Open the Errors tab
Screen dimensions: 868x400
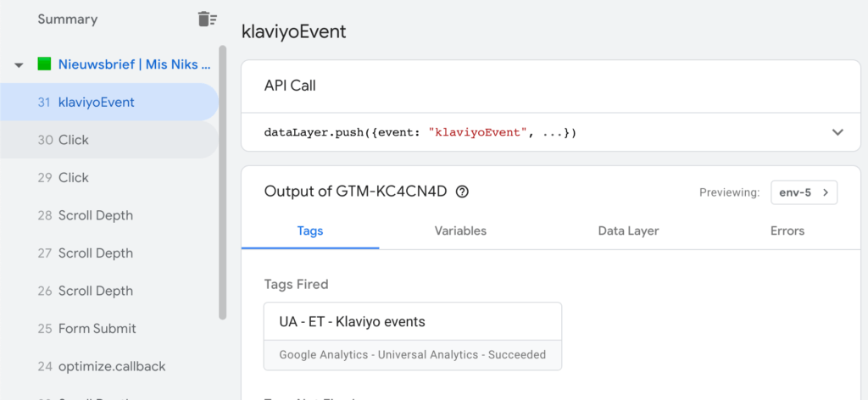click(787, 231)
